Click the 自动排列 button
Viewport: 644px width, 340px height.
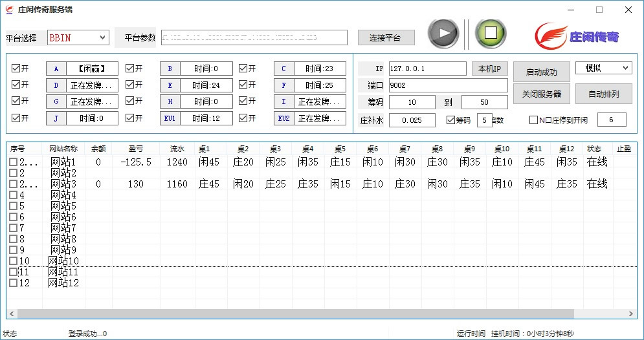click(603, 94)
